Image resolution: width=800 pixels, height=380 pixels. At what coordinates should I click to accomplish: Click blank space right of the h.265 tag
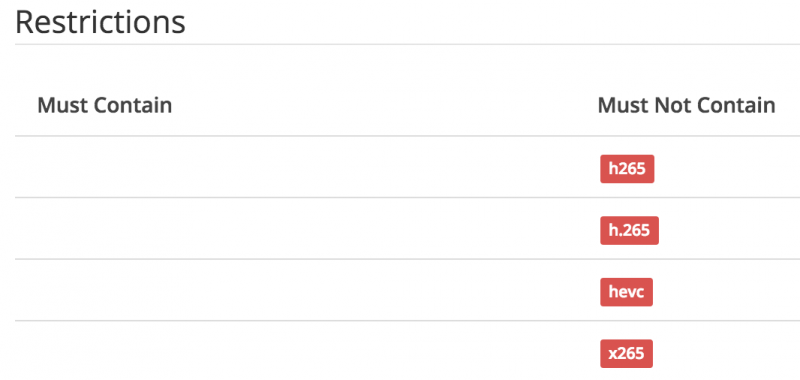coord(730,231)
